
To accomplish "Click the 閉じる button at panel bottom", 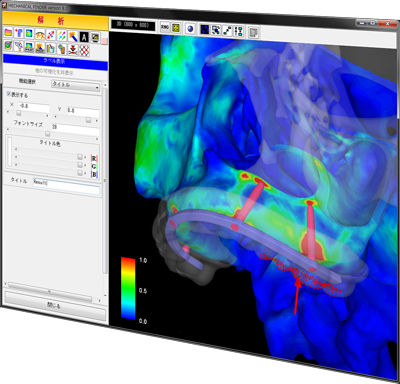I will pos(55,305).
